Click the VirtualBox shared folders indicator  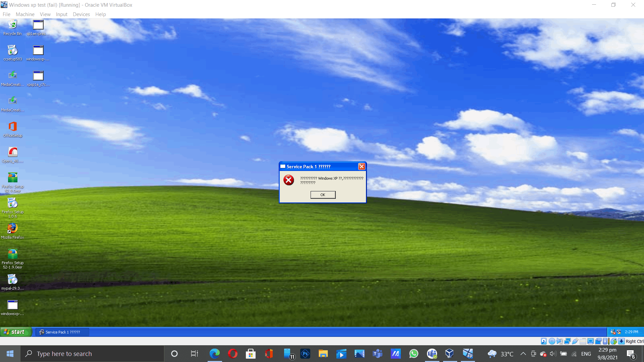click(583, 341)
